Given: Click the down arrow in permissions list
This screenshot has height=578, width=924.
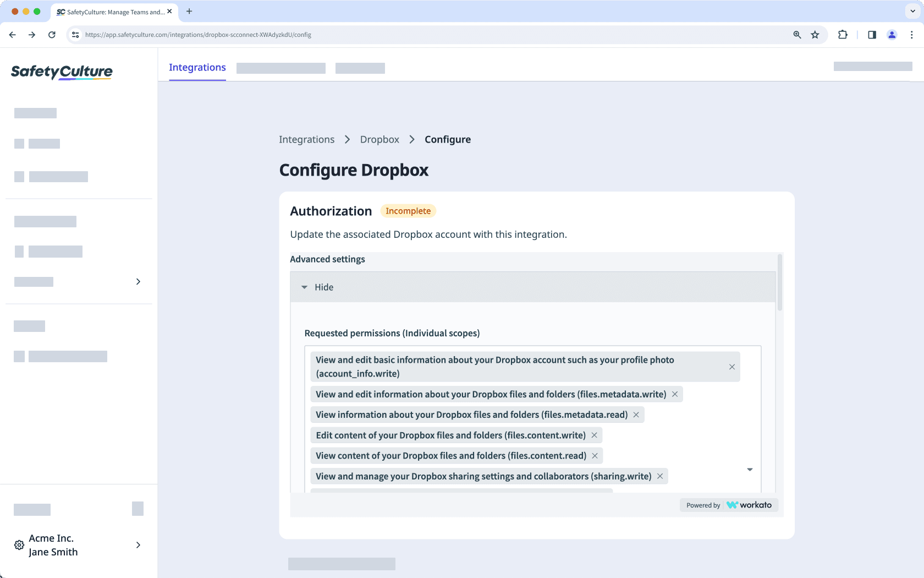Looking at the screenshot, I should pos(749,470).
